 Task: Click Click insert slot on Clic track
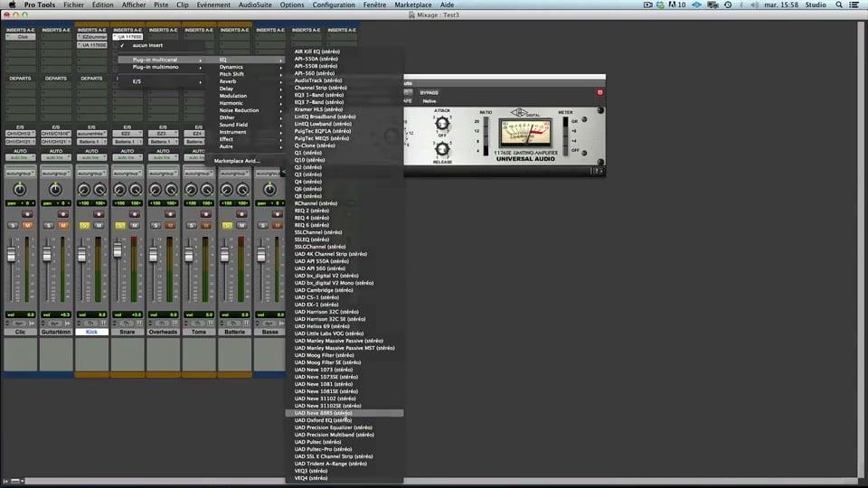point(20,37)
